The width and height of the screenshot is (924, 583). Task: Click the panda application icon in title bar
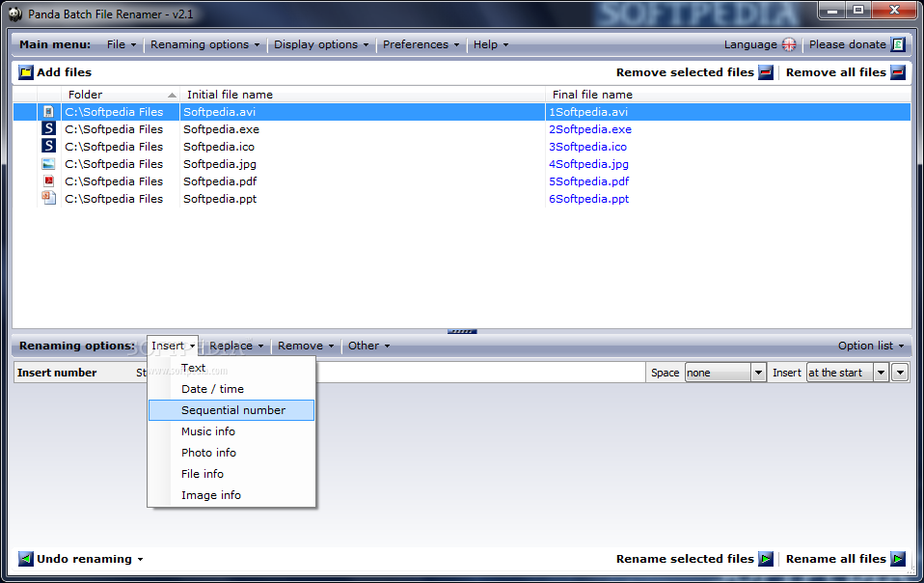click(15, 14)
